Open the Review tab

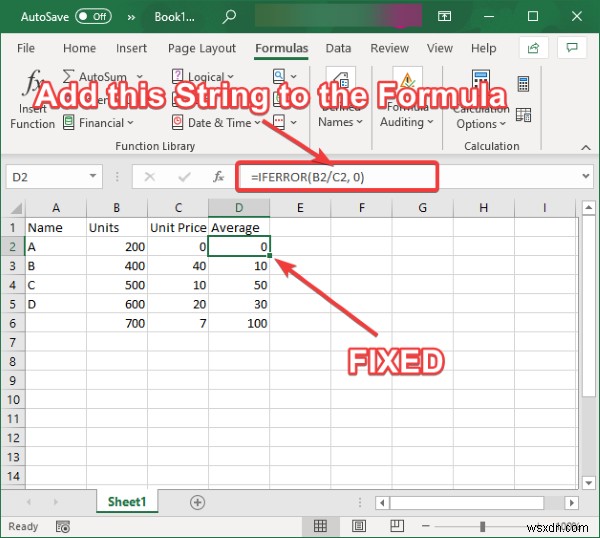tap(389, 48)
